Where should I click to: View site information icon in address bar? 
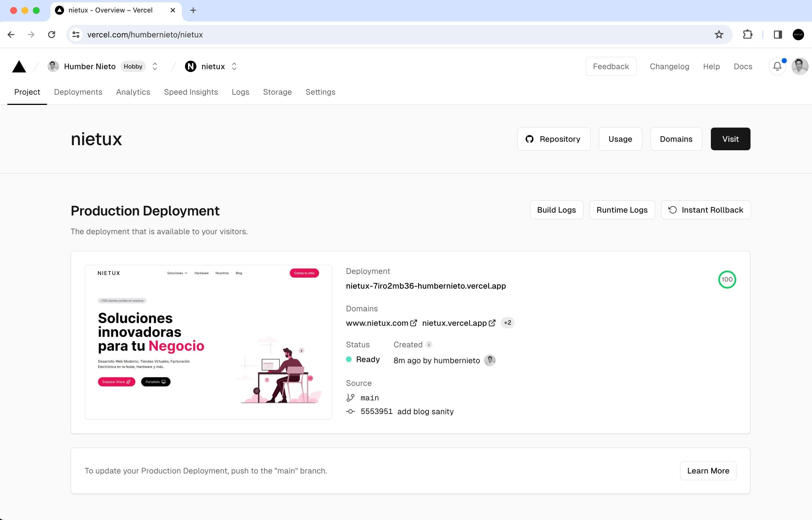click(76, 34)
